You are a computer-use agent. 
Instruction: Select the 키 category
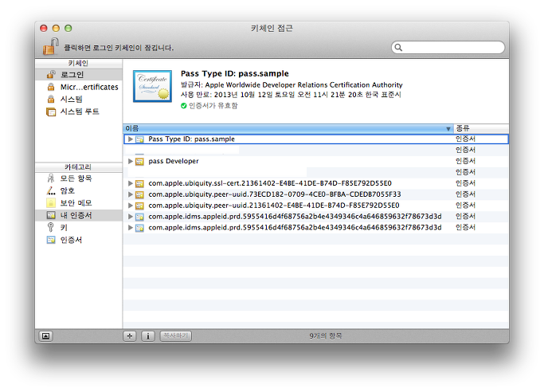(x=79, y=228)
